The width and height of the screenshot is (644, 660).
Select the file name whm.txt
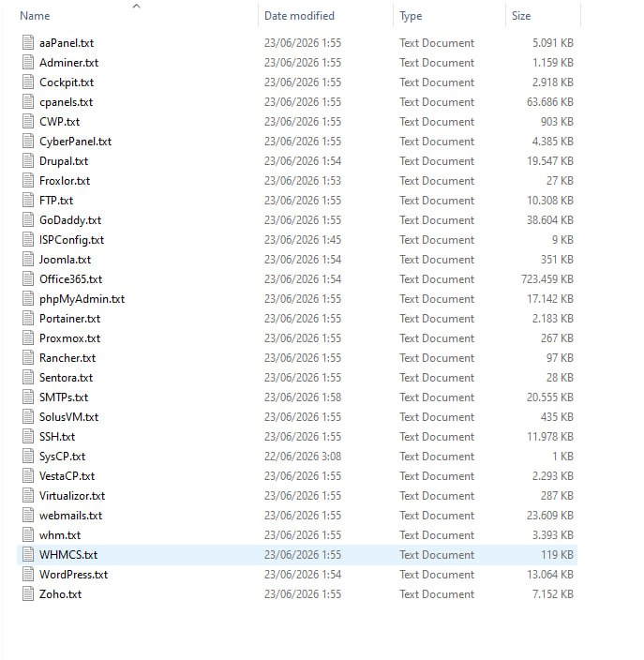pos(60,535)
